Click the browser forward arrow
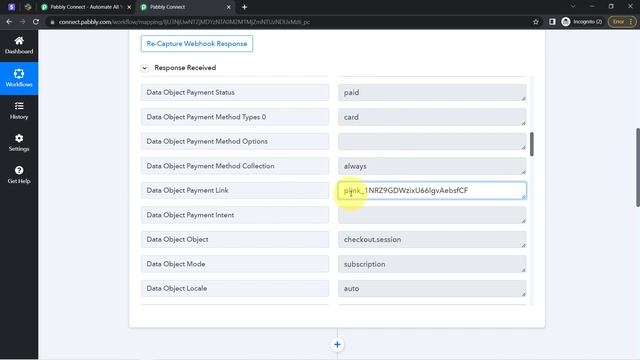 pos(22,22)
